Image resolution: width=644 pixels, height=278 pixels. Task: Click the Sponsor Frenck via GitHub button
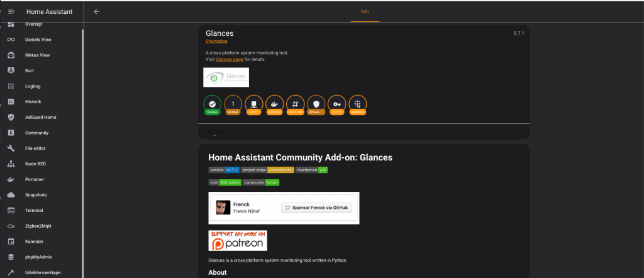[316, 208]
